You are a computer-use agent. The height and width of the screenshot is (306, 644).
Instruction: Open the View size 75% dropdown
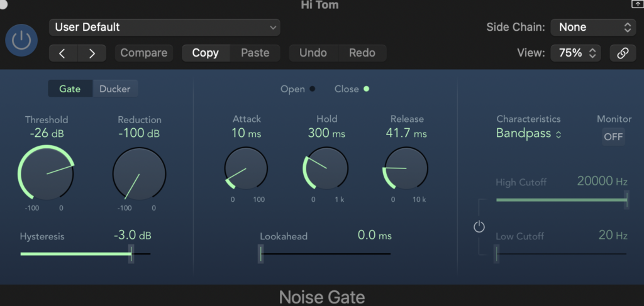575,53
